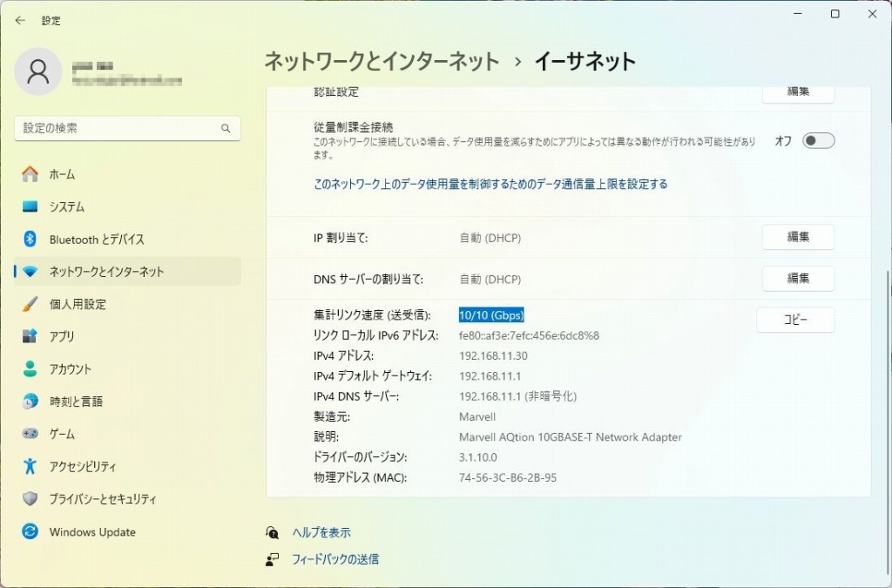The width and height of the screenshot is (892, 588).
Task: Select the Home house icon
Action: [x=30, y=174]
